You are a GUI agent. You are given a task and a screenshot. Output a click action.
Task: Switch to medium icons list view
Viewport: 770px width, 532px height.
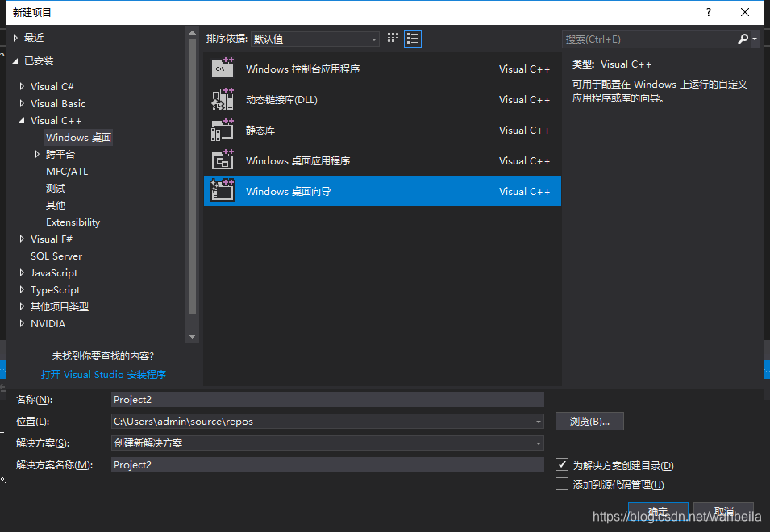coord(413,39)
